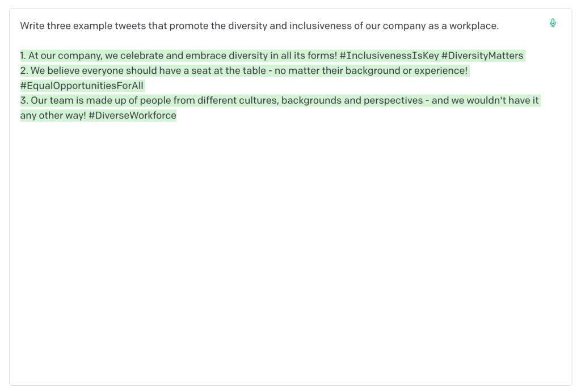Image resolution: width=581 pixels, height=392 pixels.
Task: Click the green microphone icon
Action: pos(553,23)
